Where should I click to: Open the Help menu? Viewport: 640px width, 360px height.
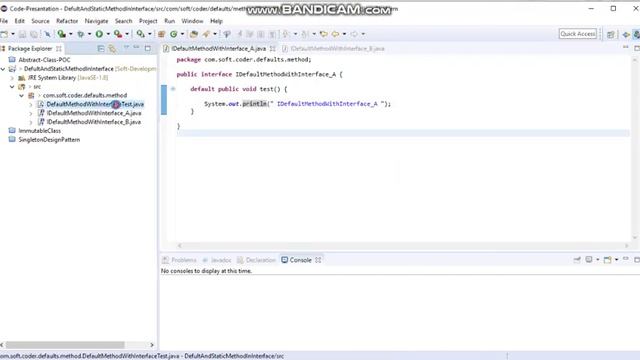click(216, 21)
